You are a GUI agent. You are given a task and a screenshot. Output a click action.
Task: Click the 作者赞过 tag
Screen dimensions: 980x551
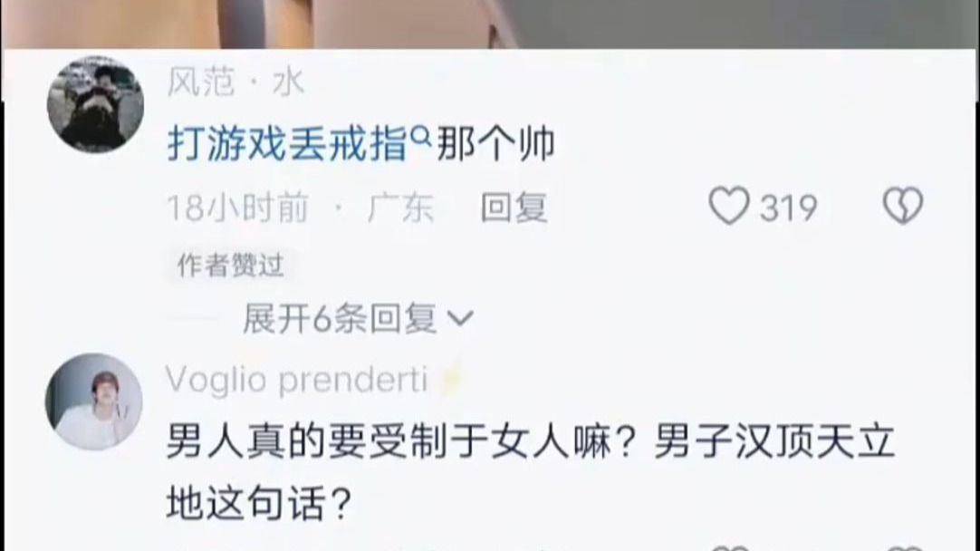(x=231, y=266)
